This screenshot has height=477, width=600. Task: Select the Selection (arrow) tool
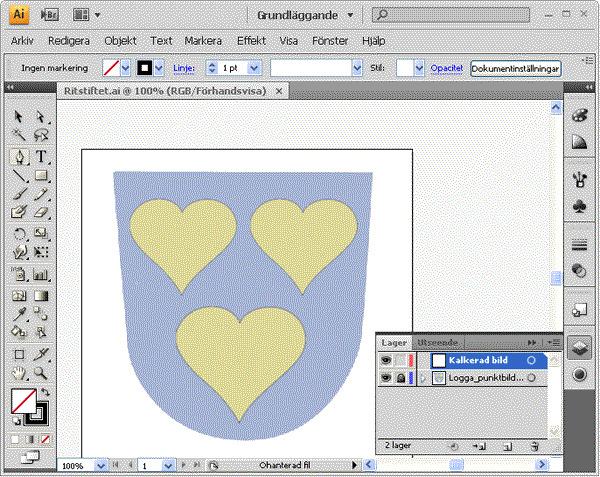19,117
